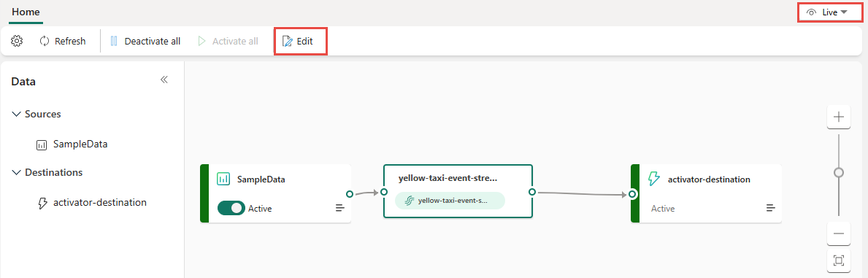This screenshot has width=868, height=278.
Task: Click the activator-destination node title
Action: (709, 179)
